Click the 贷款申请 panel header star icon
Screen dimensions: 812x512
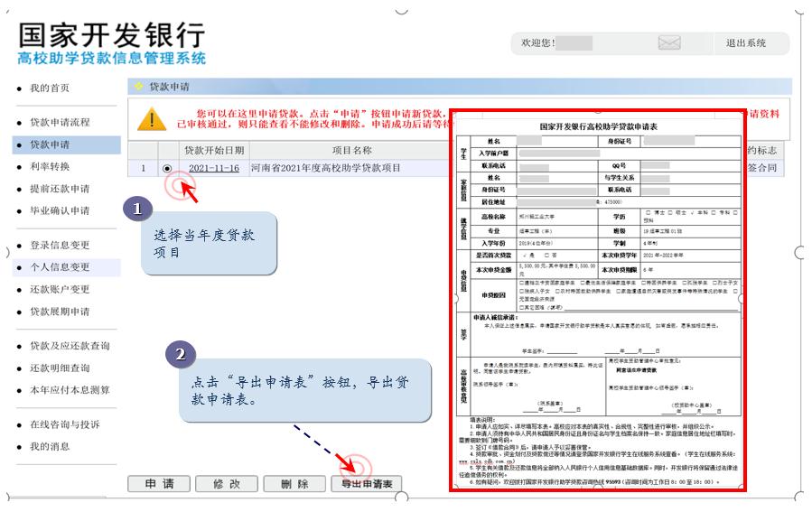click(139, 87)
